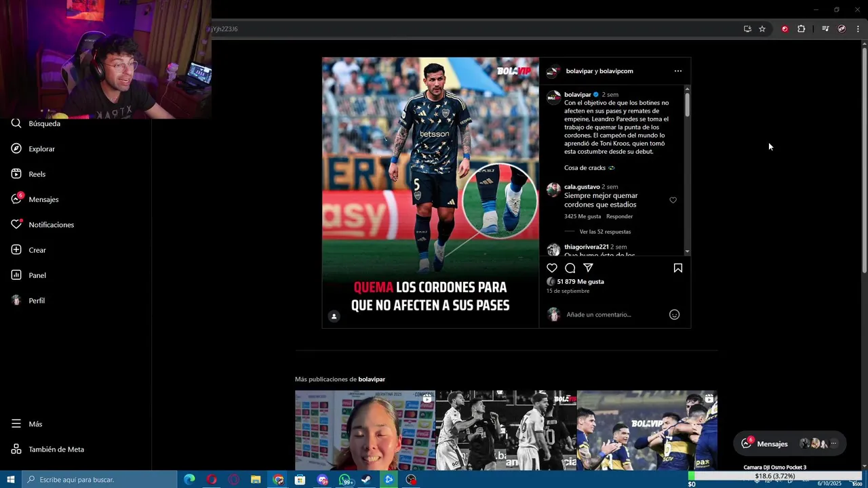This screenshot has height=488, width=868.
Task: Open bolavipar link in Más publicaciones heading
Action: [372, 379]
